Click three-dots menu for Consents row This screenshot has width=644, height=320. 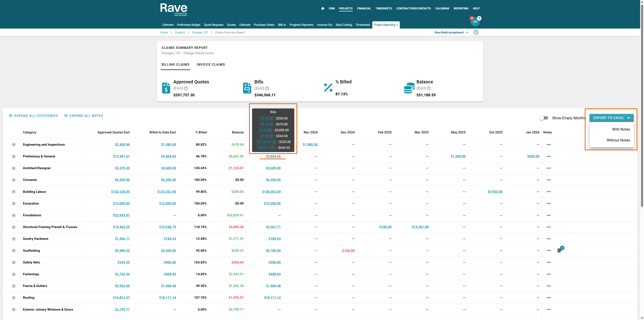549,180
